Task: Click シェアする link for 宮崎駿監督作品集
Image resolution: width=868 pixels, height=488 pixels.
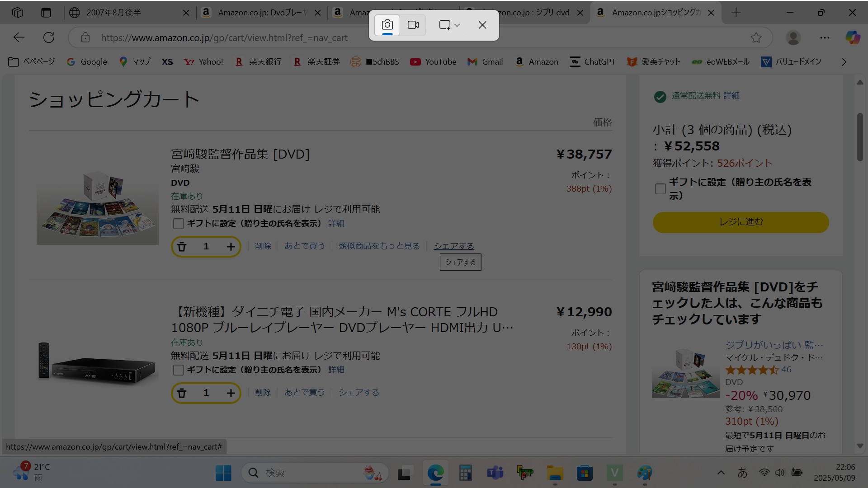Action: point(454,246)
